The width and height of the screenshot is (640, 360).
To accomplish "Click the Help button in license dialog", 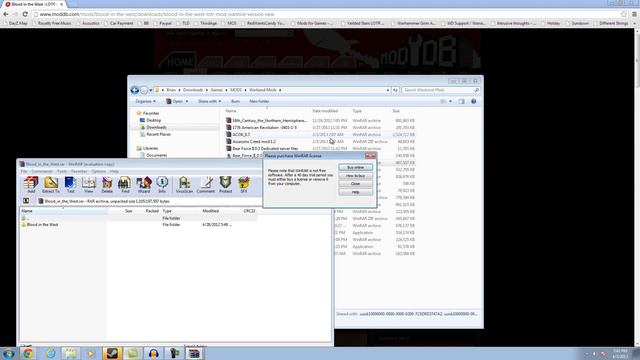I will (356, 192).
